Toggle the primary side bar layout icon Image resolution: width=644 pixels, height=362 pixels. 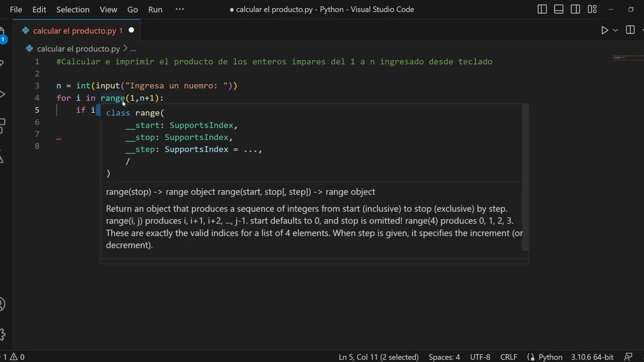coord(542,10)
